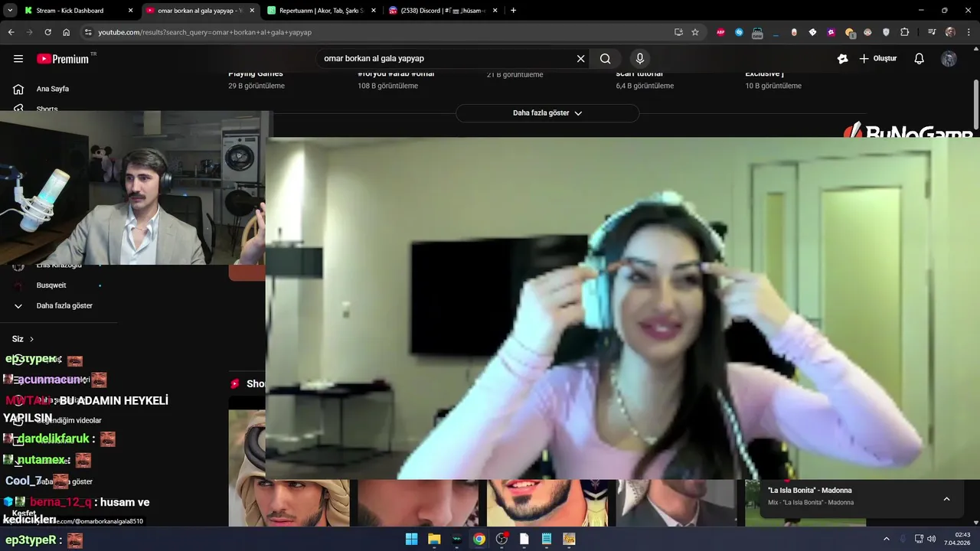The height and width of the screenshot is (551, 980).
Task: Open the ABP Adblock Plus extension
Action: (x=720, y=32)
